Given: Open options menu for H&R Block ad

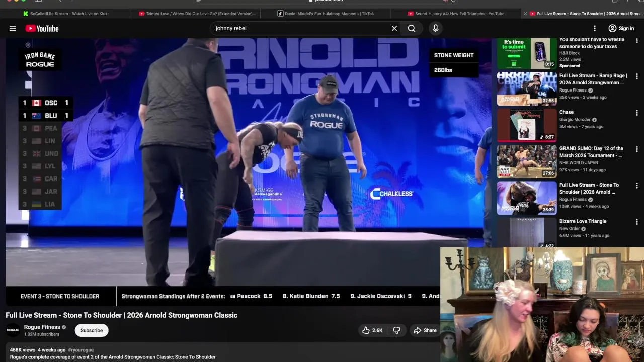Looking at the screenshot, I should [x=637, y=40].
